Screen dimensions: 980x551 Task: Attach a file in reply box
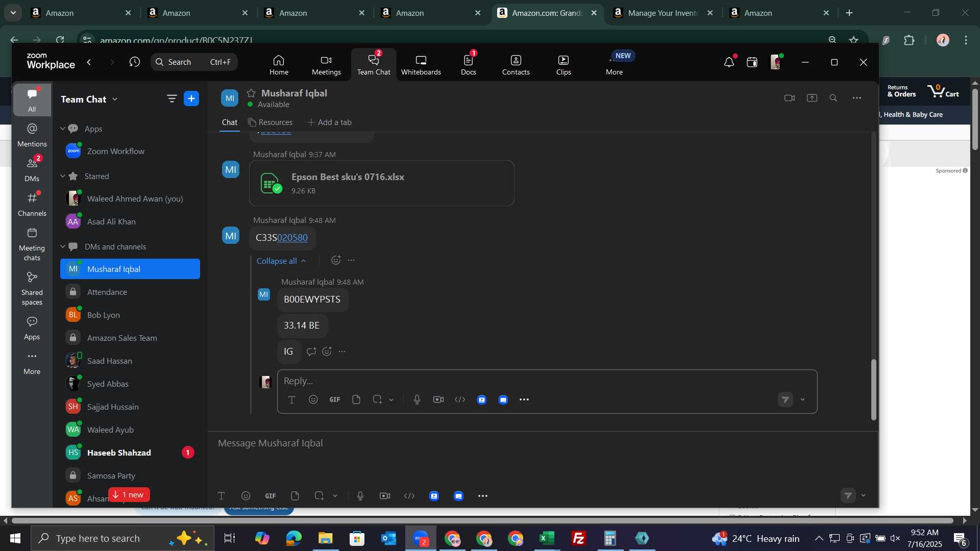click(356, 400)
